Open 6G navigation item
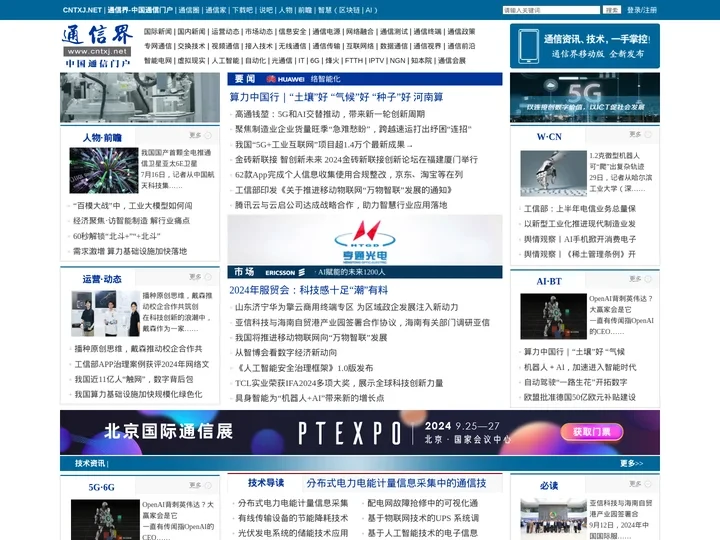Viewport: 720px width, 540px height. click(315, 60)
